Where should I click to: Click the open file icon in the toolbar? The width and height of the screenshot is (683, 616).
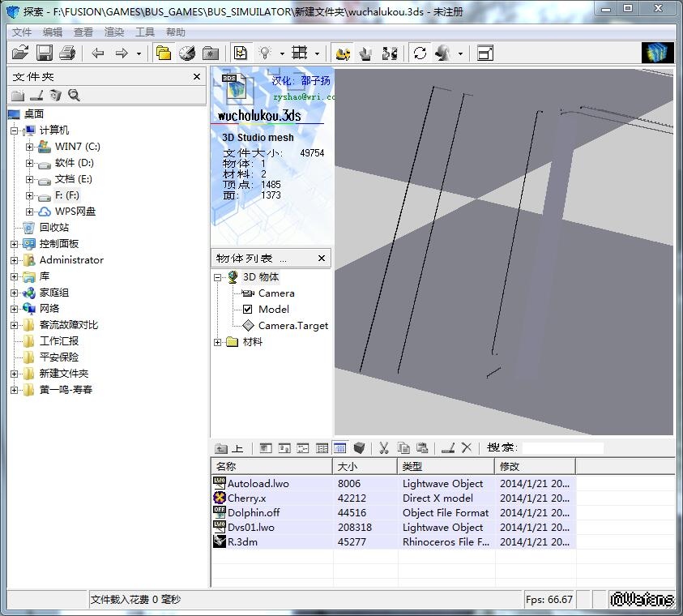coord(20,53)
